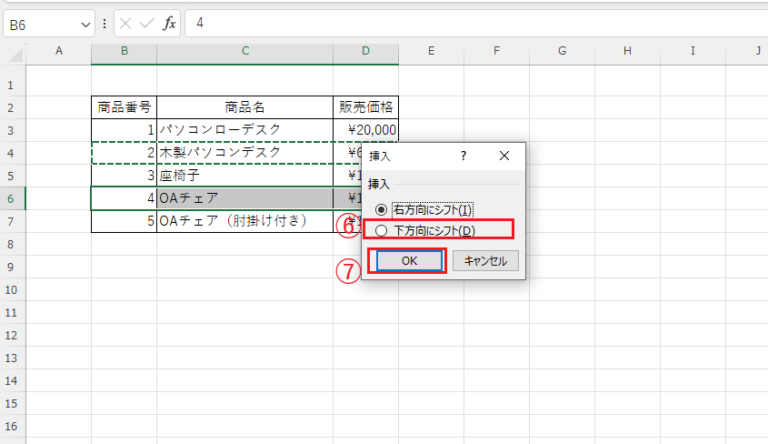Image resolution: width=768 pixels, height=444 pixels.
Task: Expand the Name Box dropdown arrow
Action: [87, 21]
